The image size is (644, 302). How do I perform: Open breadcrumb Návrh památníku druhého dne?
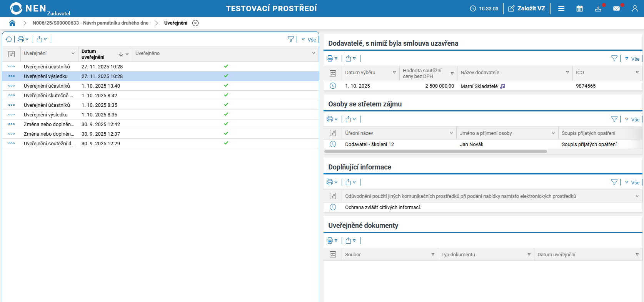pyautogui.click(x=90, y=23)
